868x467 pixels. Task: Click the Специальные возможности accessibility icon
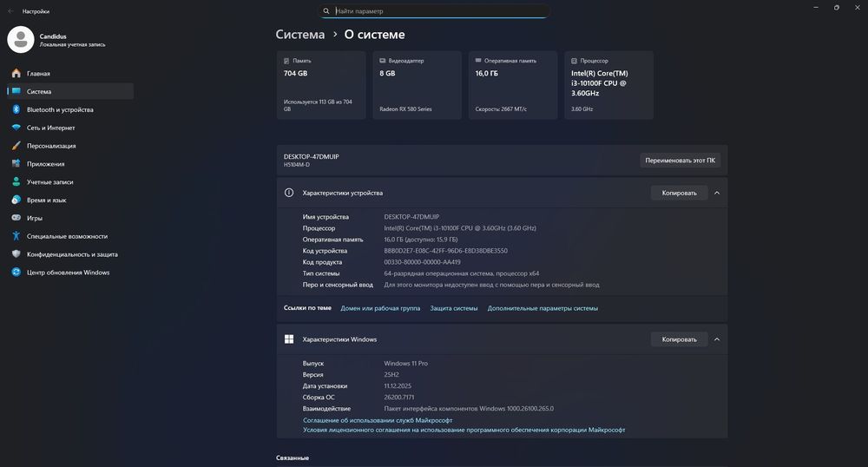(16, 236)
